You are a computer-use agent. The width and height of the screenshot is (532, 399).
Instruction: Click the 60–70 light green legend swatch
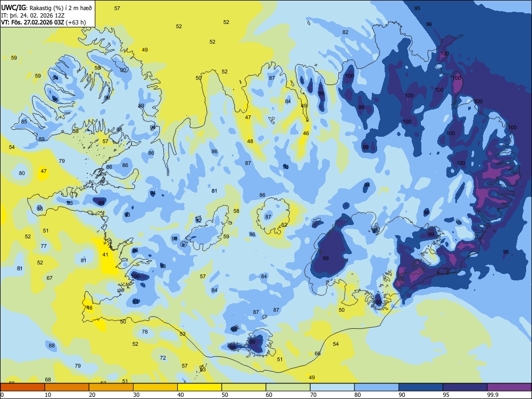pyautogui.click(x=288, y=387)
